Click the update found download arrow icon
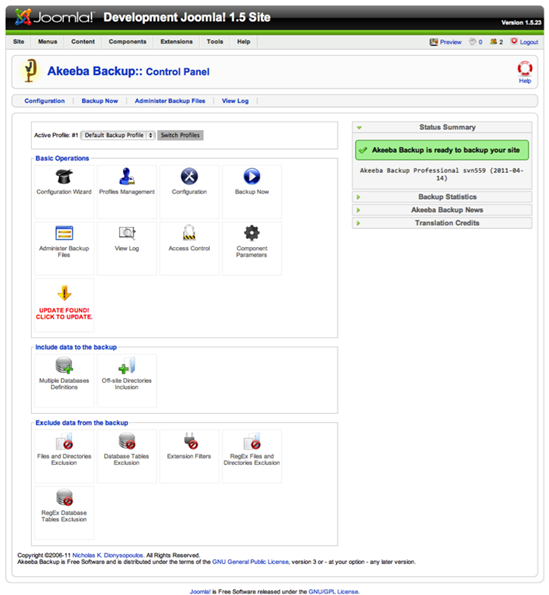The height and width of the screenshot is (595, 549). click(x=64, y=293)
